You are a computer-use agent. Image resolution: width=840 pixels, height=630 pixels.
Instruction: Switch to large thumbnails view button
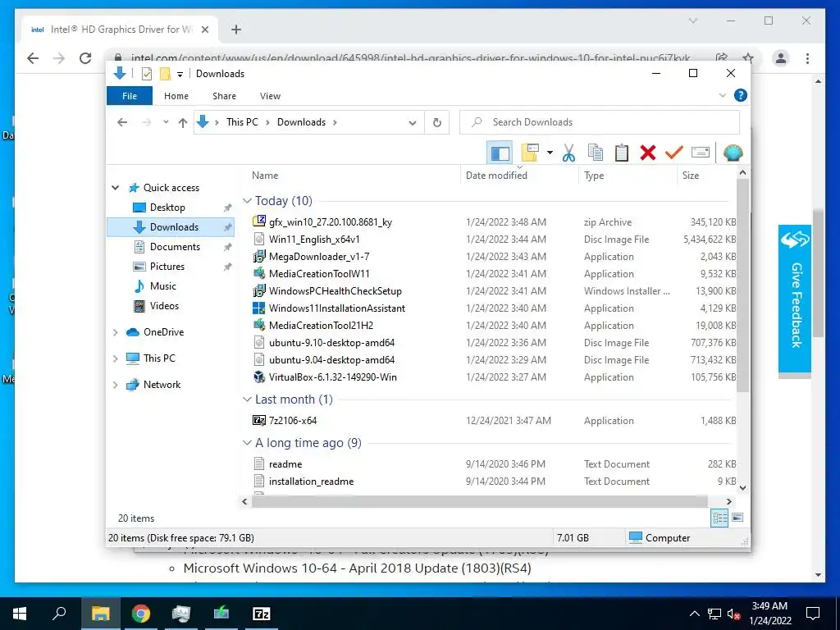(x=737, y=518)
